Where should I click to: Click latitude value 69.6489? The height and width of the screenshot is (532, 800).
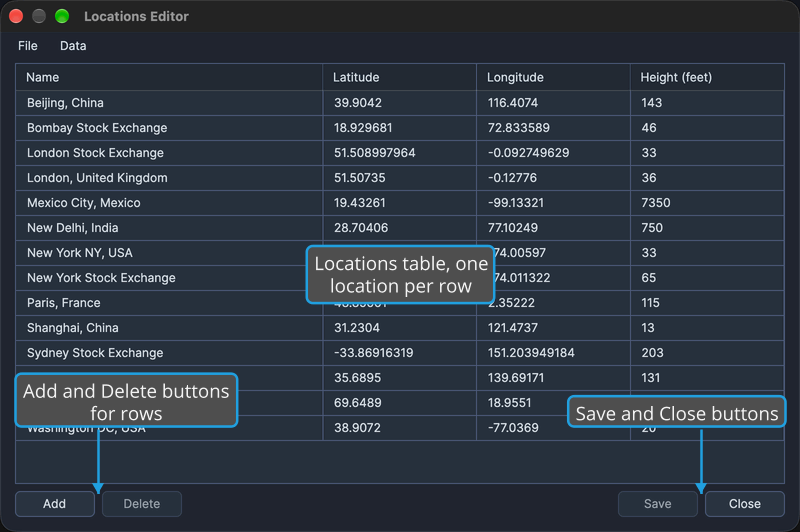tap(399, 403)
